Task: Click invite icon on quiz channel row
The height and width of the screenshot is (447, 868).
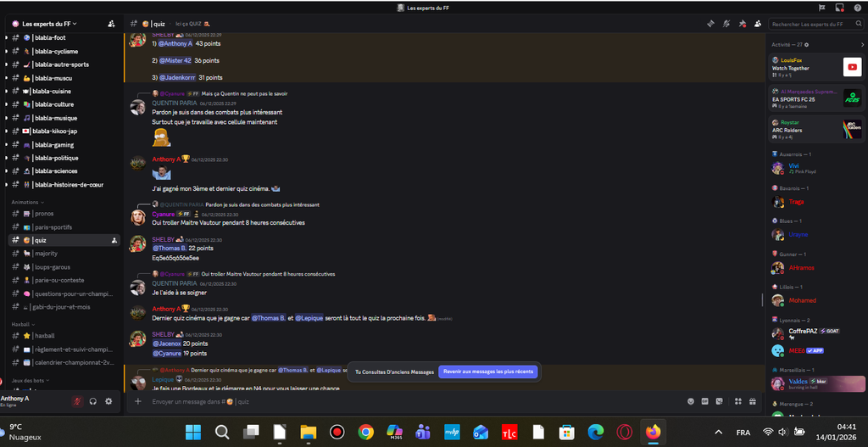Action: tap(114, 240)
